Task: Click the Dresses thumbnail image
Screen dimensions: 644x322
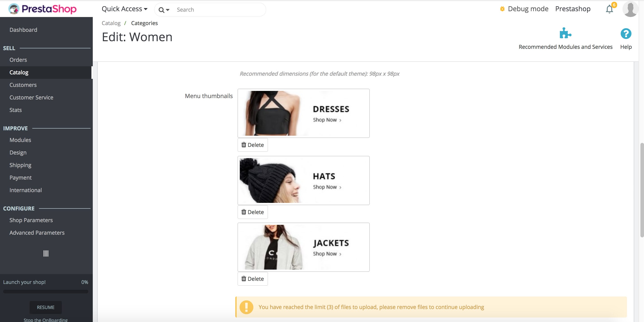Action: tap(303, 113)
